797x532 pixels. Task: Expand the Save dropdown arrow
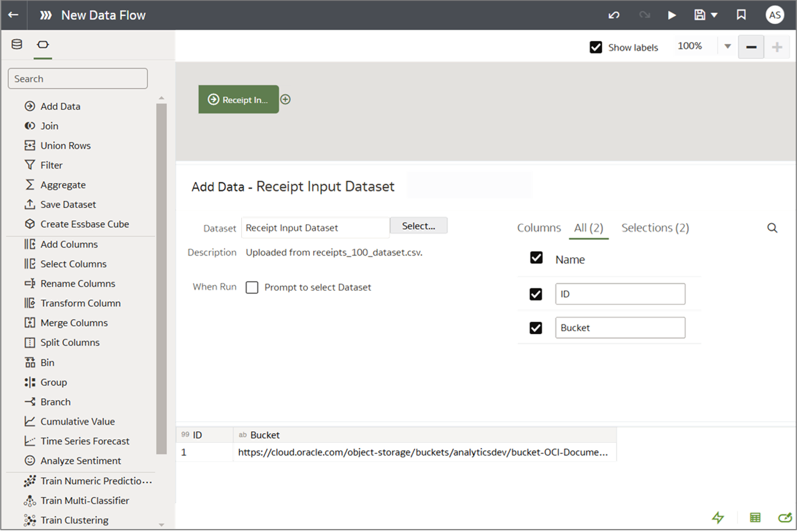(x=714, y=15)
